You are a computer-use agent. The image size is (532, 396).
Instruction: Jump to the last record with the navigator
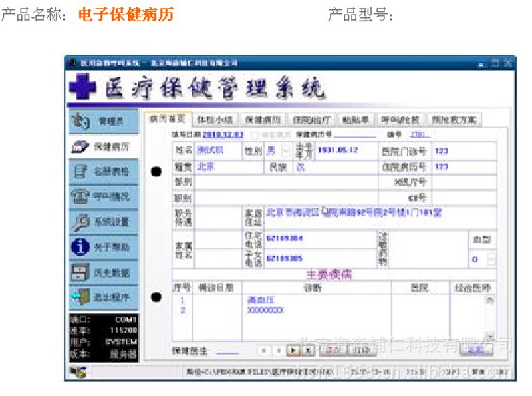[x=308, y=351]
